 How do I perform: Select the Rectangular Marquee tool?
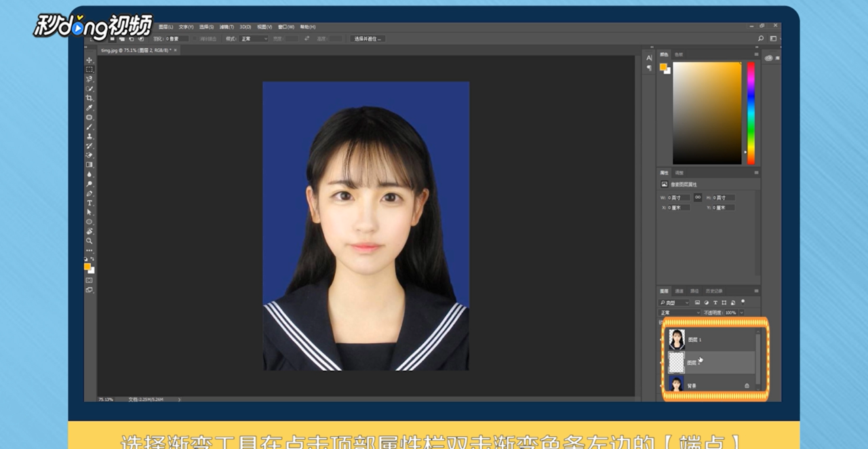(90, 70)
